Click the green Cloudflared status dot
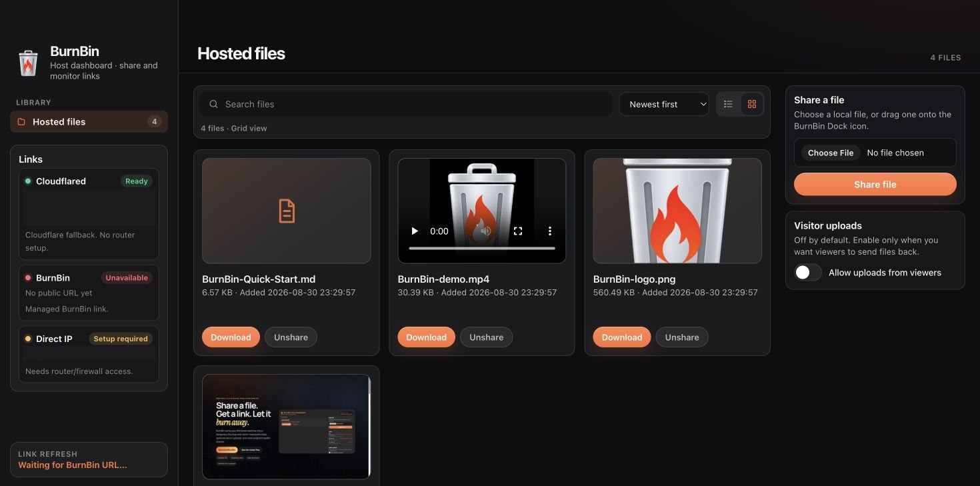Viewport: 980px width, 486px height. pyautogui.click(x=28, y=181)
